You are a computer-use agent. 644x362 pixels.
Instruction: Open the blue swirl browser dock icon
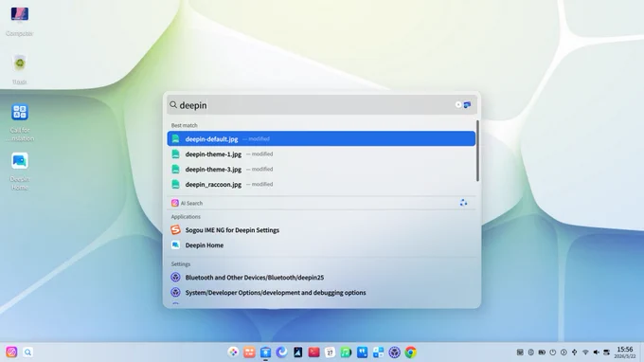281,353
